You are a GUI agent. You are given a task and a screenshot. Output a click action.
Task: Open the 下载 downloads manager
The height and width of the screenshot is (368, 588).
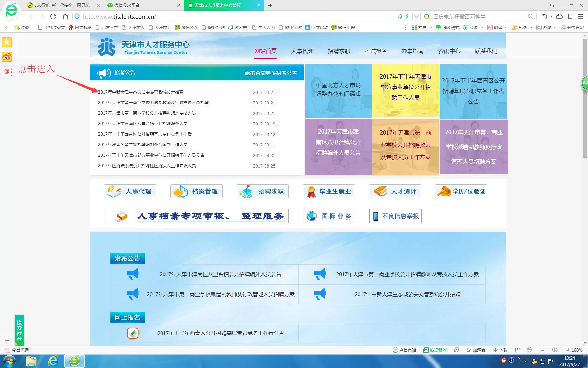pos(500,350)
